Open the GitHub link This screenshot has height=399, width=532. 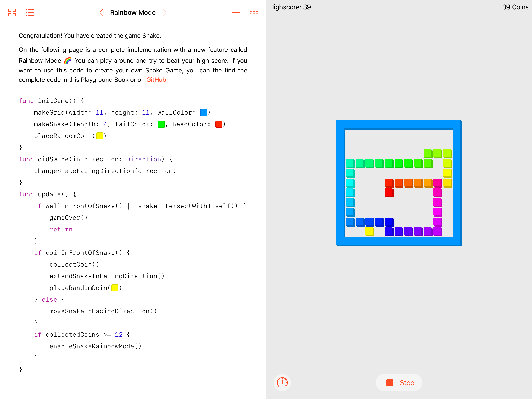[156, 80]
